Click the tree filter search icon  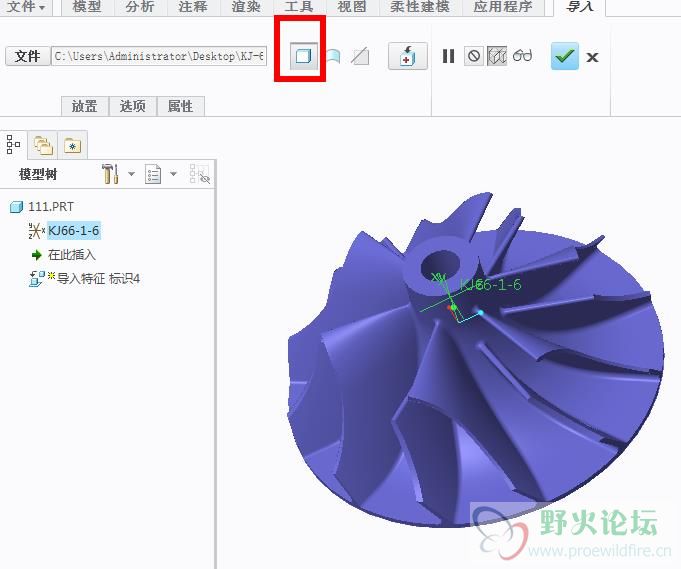point(199,174)
